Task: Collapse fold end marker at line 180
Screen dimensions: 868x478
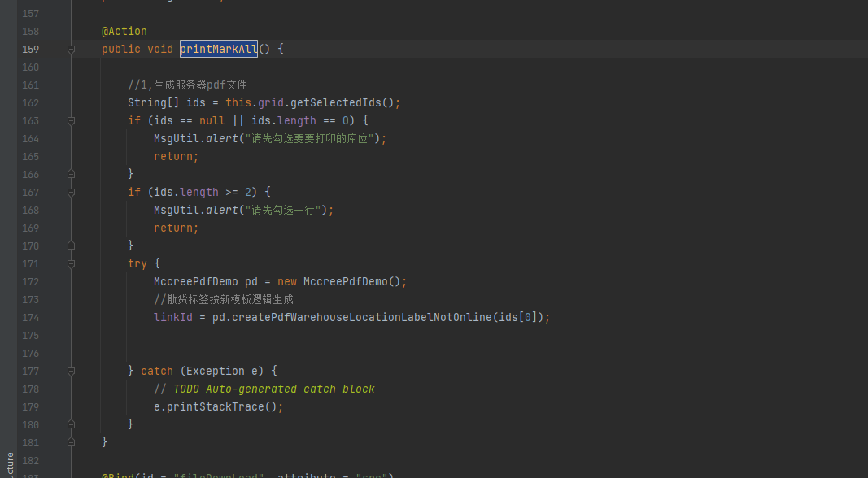Action: pos(71,425)
